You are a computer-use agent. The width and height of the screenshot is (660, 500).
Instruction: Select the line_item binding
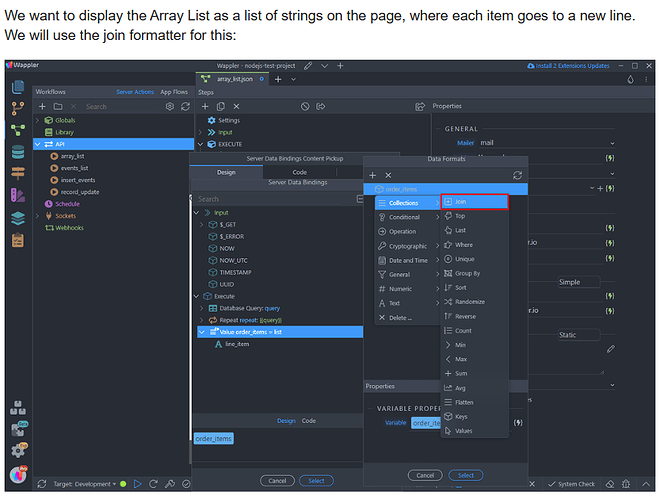237,344
